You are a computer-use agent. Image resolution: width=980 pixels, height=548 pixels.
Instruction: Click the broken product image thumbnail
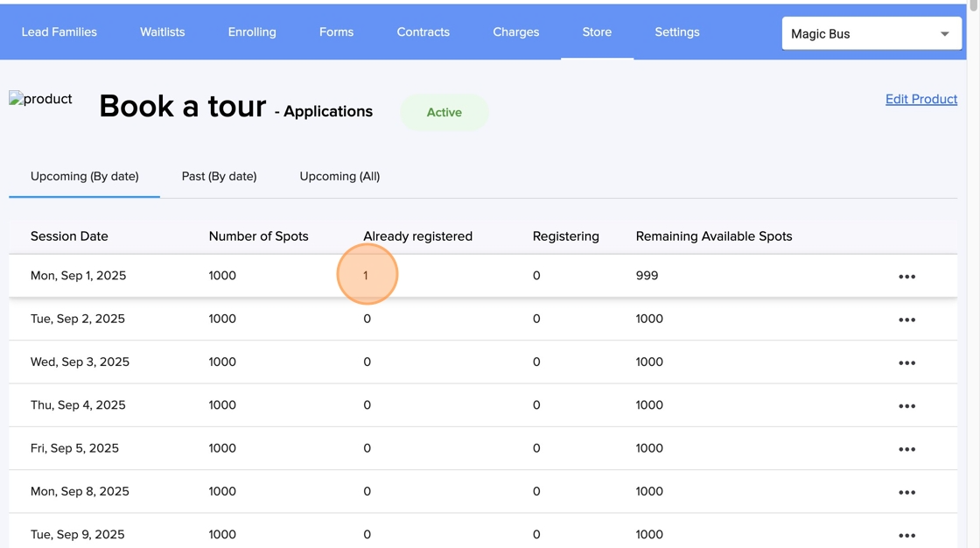40,99
